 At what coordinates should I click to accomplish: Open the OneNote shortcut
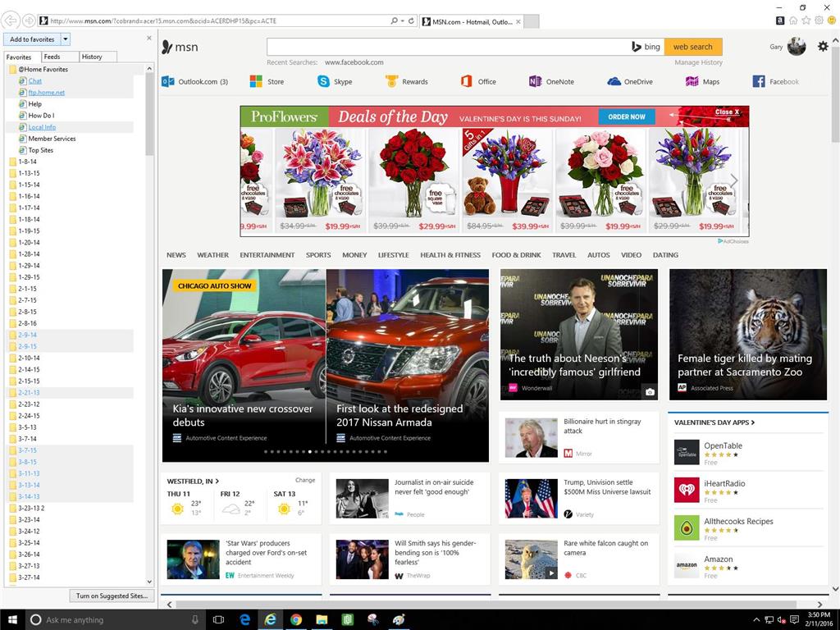[551, 81]
